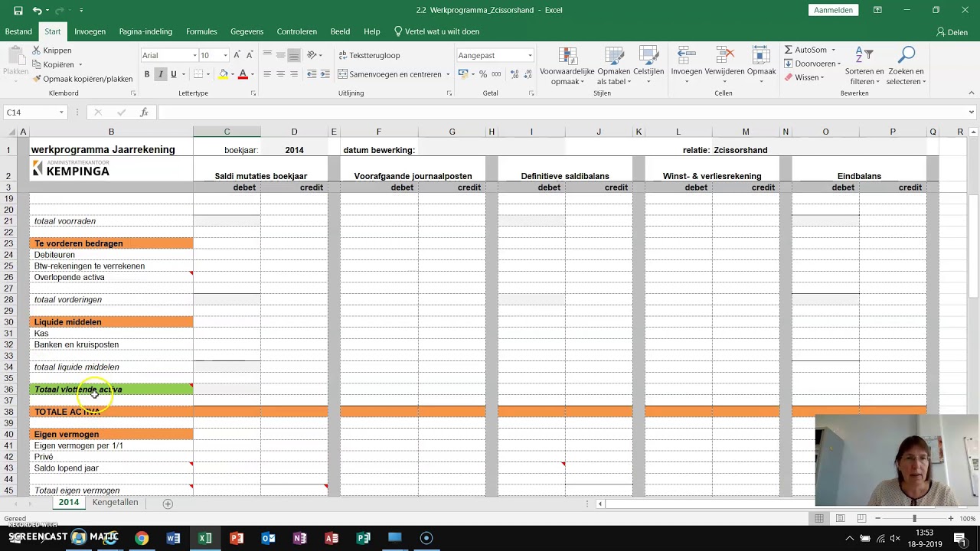The width and height of the screenshot is (980, 551).
Task: Open the fill color dropdown arrow
Action: 232,74
